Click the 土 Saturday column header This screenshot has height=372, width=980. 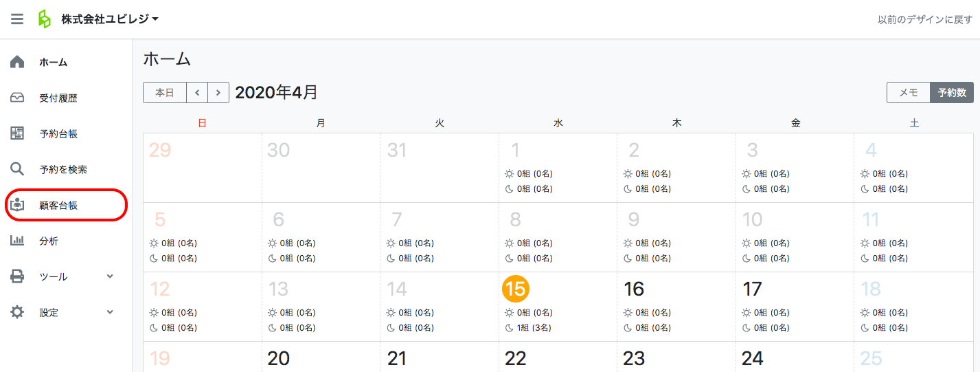pos(914,123)
